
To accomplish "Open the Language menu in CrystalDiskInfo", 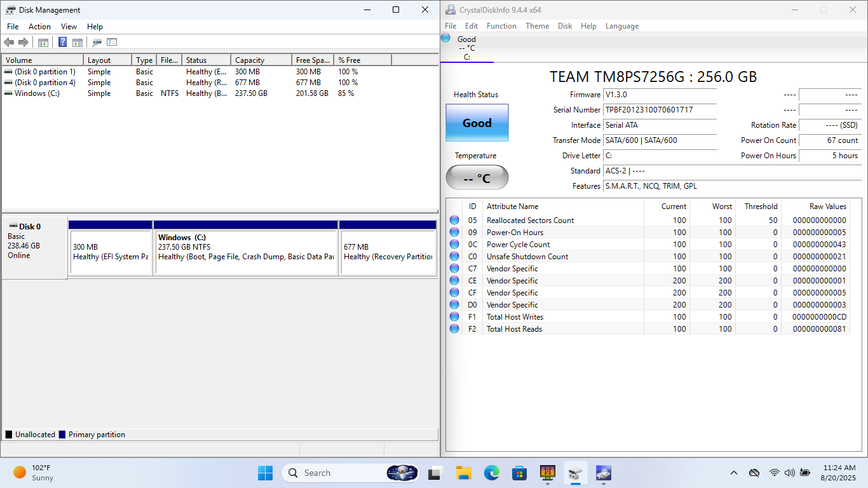I will pos(621,26).
